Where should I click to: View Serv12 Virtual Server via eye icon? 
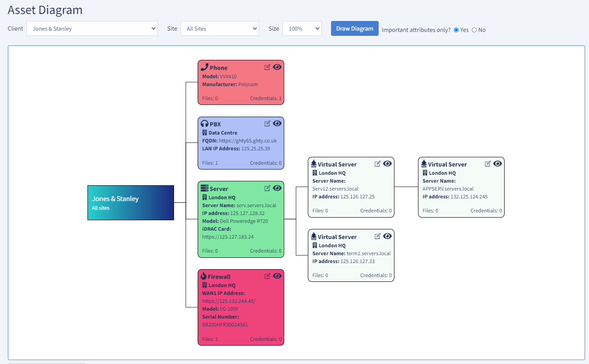[x=387, y=163]
